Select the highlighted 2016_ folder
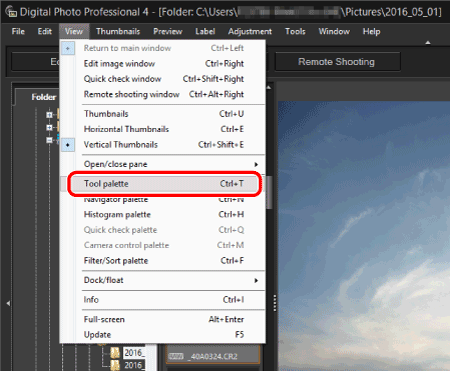450x371 pixels. (134, 353)
